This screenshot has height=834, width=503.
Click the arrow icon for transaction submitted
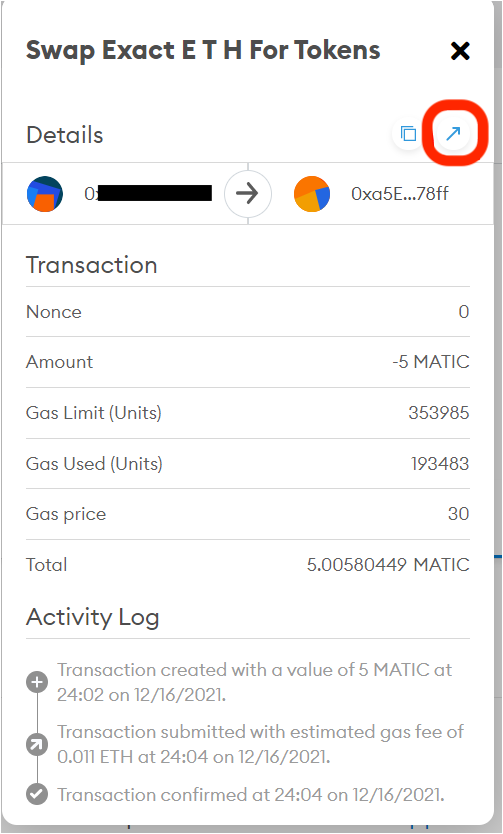(x=37, y=745)
